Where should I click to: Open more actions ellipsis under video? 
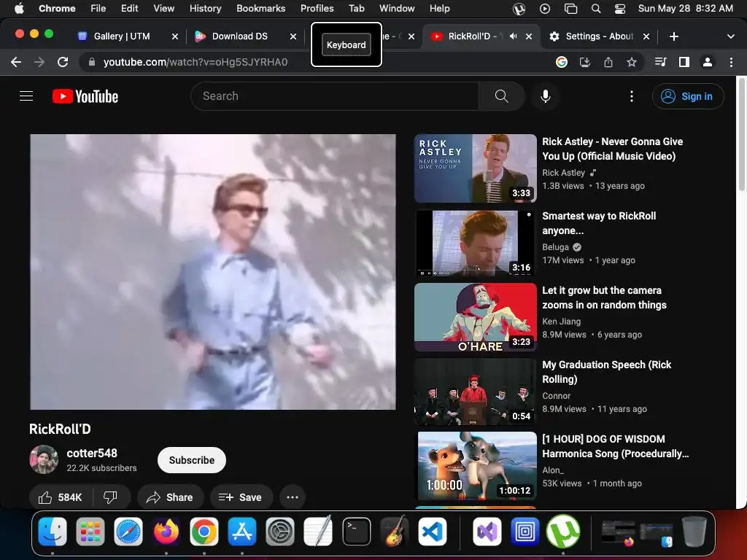(x=293, y=497)
